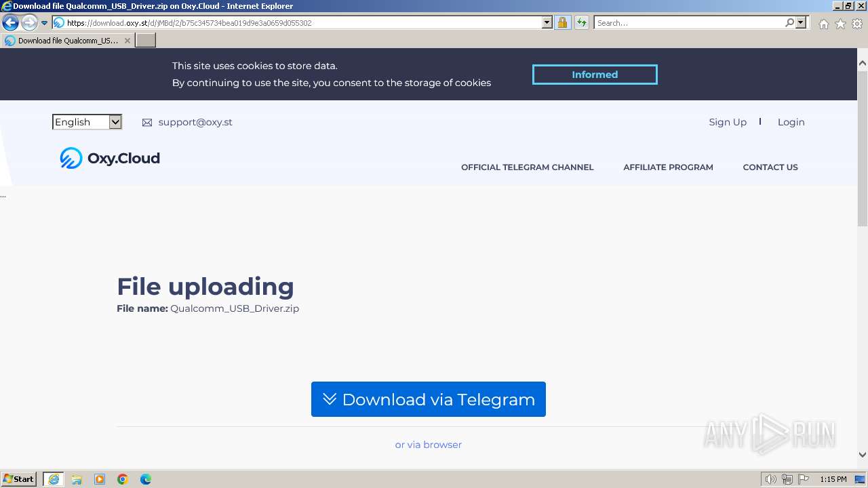Click the 'or via browser' link
868x488 pixels.
[x=429, y=445]
